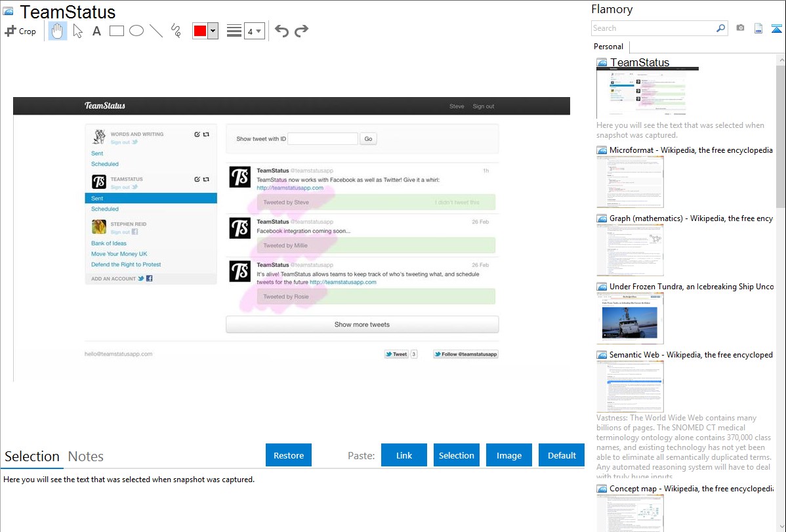Click the Sign out link in header
786x532 pixels.
click(x=484, y=106)
